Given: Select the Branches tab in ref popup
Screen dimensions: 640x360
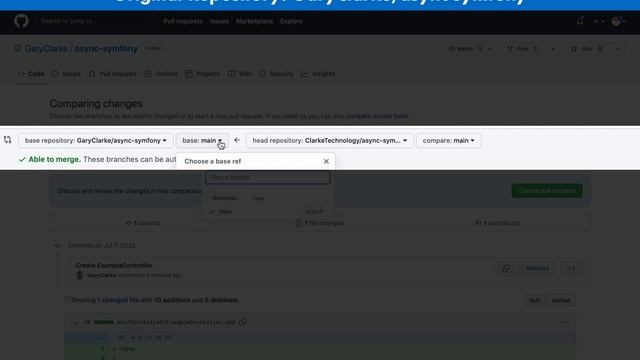Looking at the screenshot, I should tap(224, 198).
